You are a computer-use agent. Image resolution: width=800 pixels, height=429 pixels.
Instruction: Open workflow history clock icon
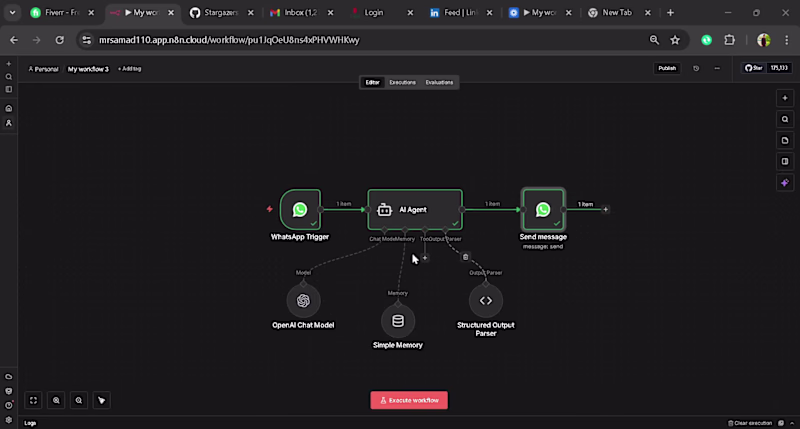pyautogui.click(x=696, y=68)
